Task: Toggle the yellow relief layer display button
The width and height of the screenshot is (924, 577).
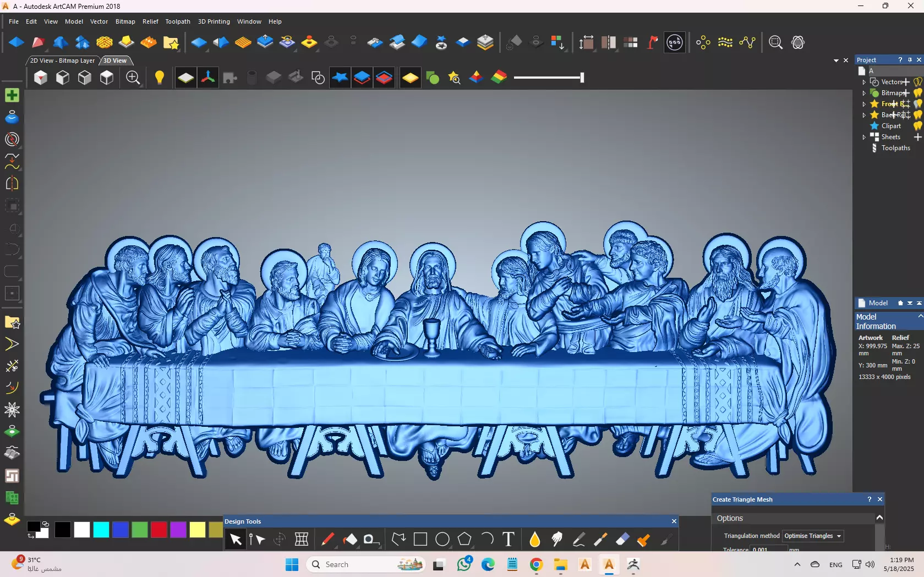Action: (410, 78)
